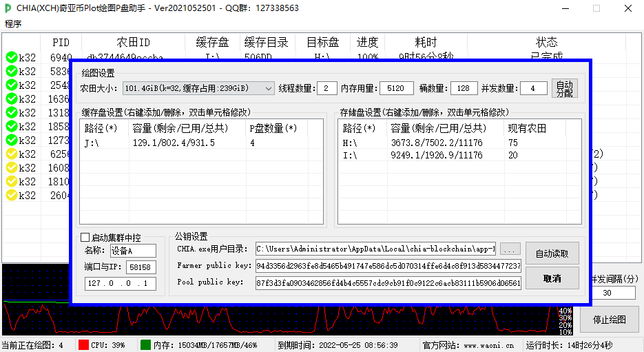This screenshot has height=352, width=644.
Task: Click the yellow status icon for row 1608
Action: pyautogui.click(x=12, y=167)
